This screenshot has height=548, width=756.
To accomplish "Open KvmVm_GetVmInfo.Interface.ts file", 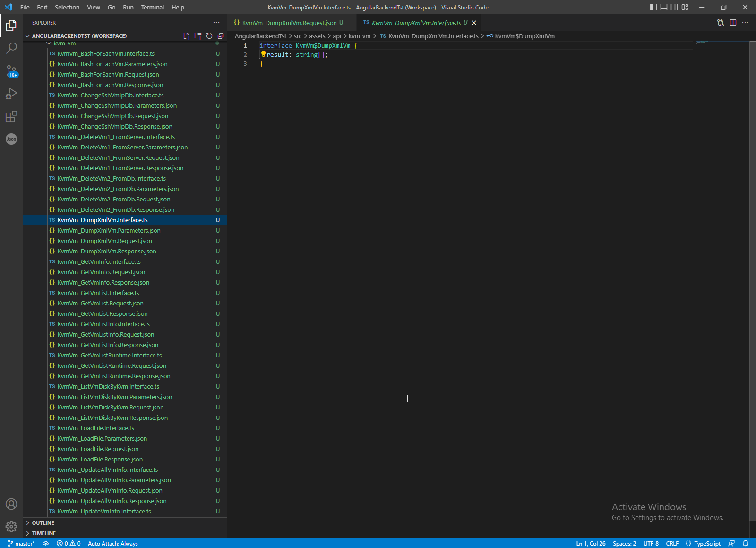I will click(125, 261).
